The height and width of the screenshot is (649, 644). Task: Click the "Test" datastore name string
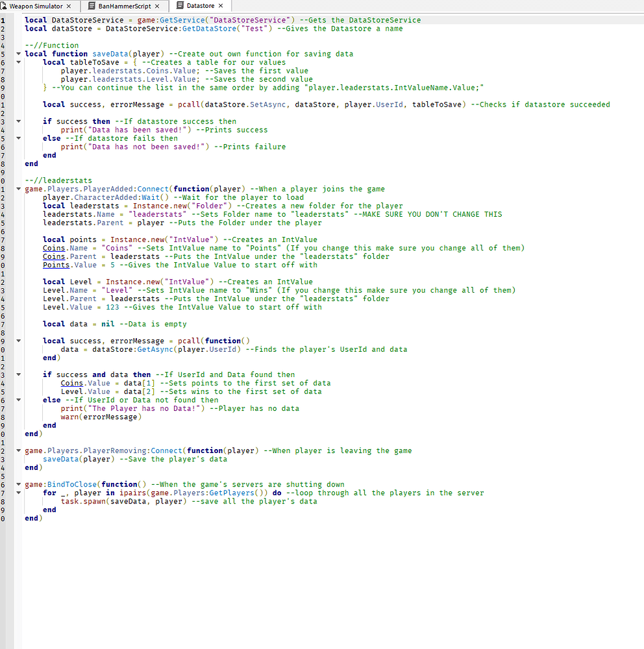[254, 29]
